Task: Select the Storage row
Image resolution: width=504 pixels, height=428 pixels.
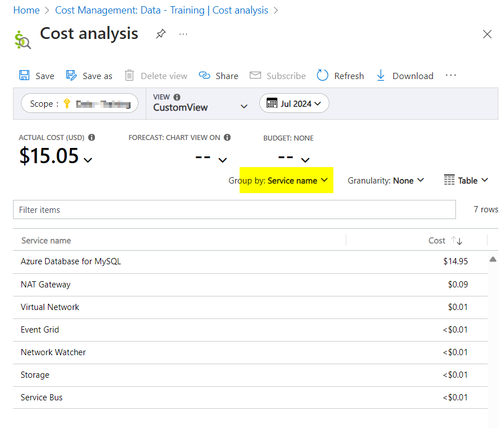Action: (x=250, y=375)
